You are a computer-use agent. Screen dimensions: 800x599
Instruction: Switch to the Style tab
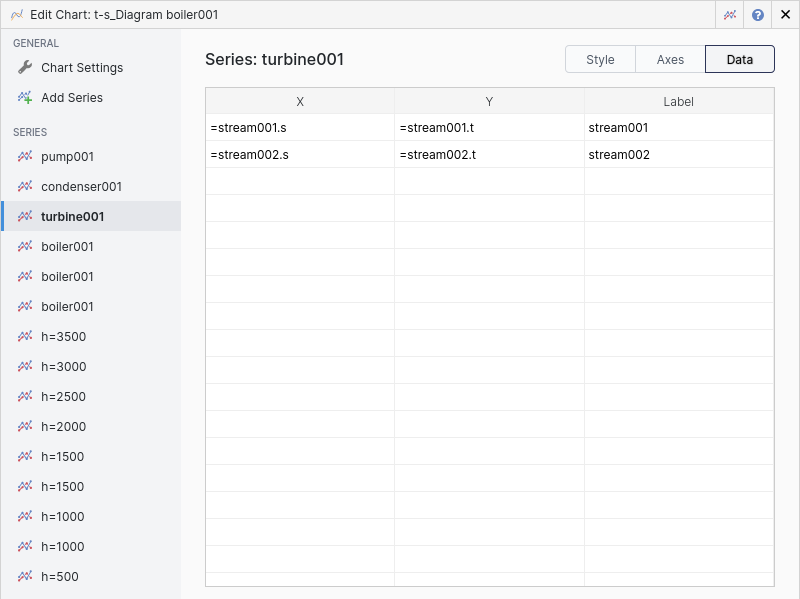[x=600, y=60]
